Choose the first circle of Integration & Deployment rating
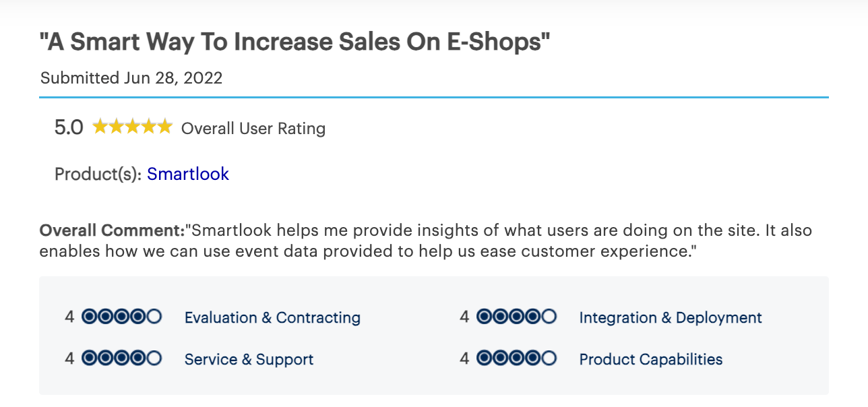This screenshot has width=868, height=407. pos(485,317)
